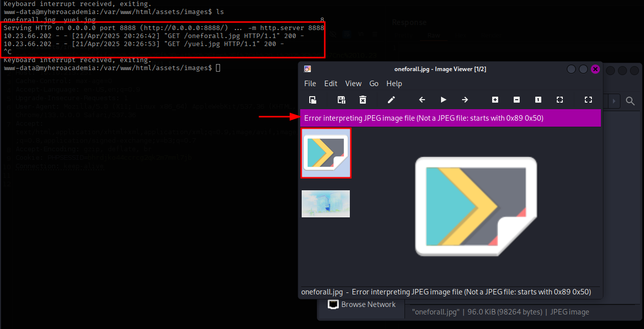Click the purple JPEG error message banner
Image resolution: width=644 pixels, height=329 pixels.
click(451, 118)
